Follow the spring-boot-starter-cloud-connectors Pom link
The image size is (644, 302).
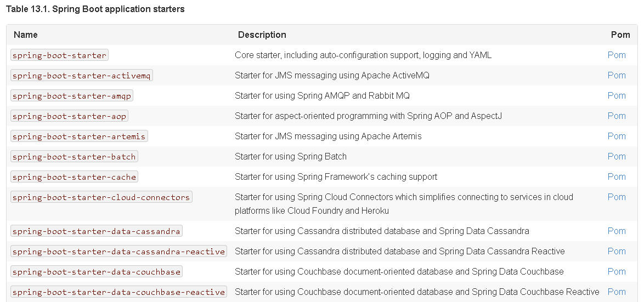pos(617,197)
